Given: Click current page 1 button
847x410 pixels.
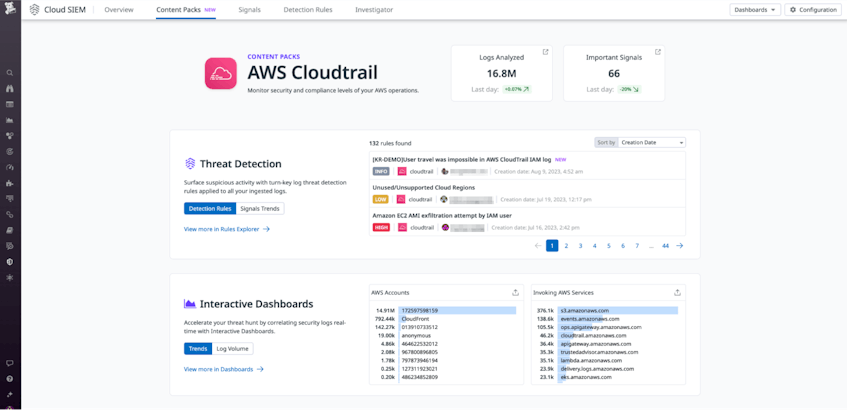Looking at the screenshot, I should click(552, 246).
